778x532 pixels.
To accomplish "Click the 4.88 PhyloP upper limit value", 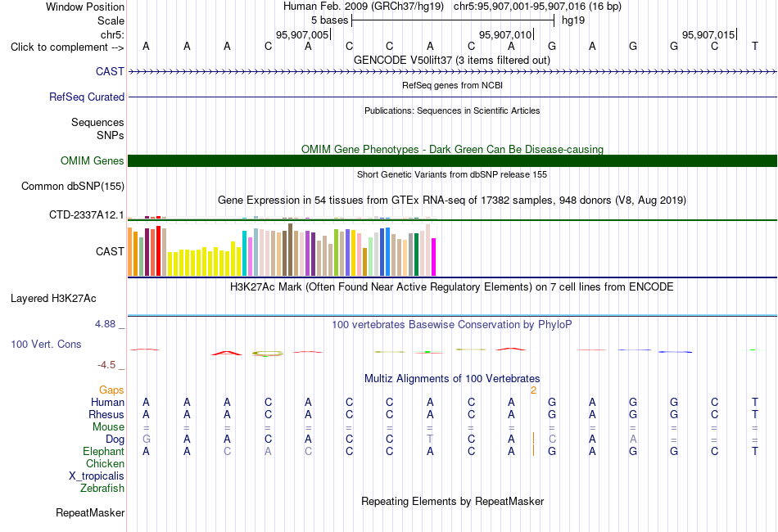I will (x=105, y=324).
